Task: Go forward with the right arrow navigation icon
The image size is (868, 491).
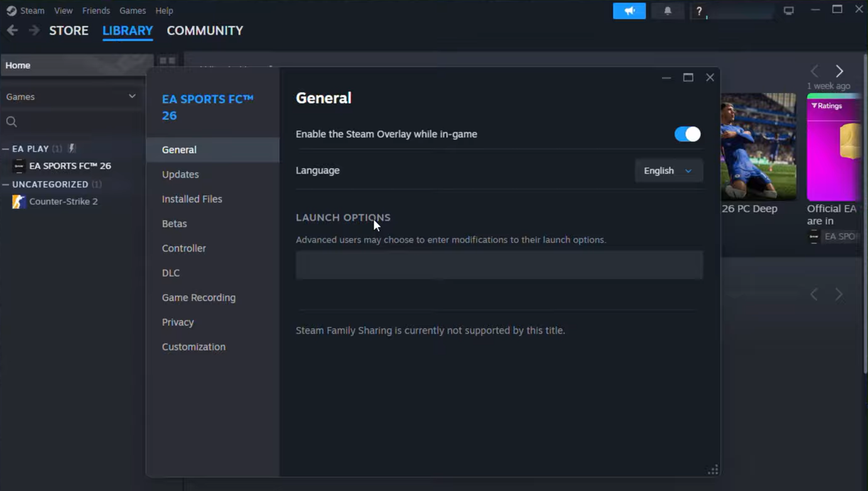Action: 34,30
